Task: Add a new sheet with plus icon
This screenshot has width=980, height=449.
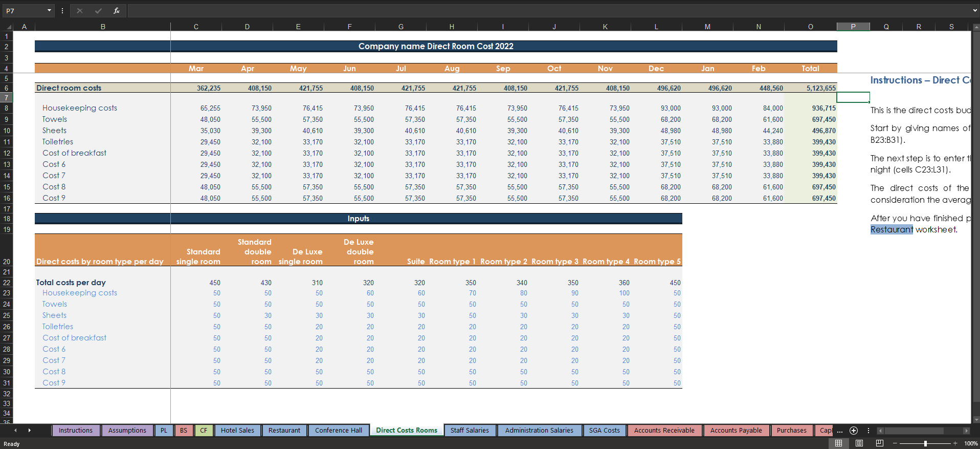Action: pyautogui.click(x=853, y=431)
